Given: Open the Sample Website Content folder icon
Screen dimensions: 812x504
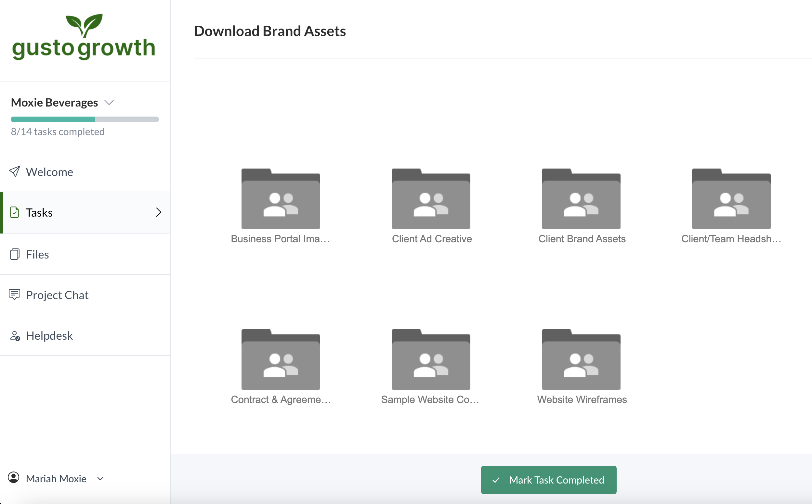Looking at the screenshot, I should coord(431,360).
